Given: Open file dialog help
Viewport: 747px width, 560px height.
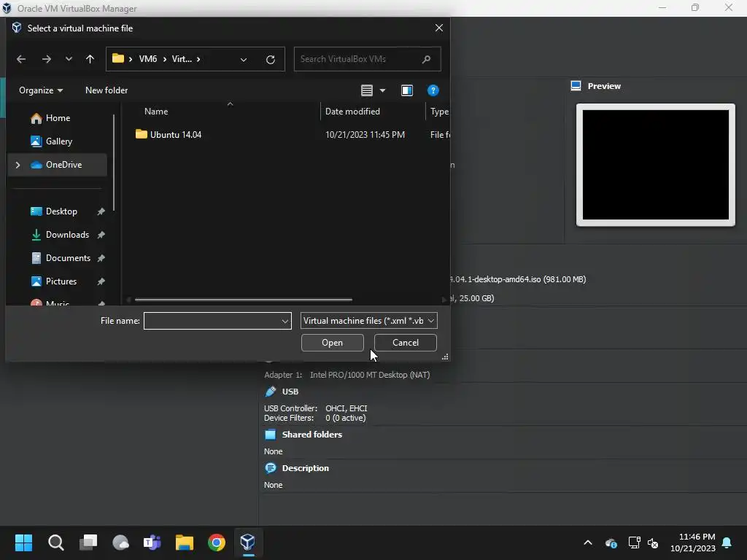Looking at the screenshot, I should pyautogui.click(x=433, y=90).
